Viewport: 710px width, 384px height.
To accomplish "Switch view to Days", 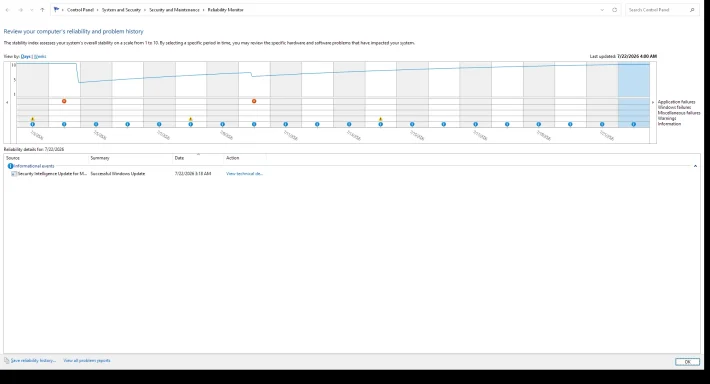I will pos(25,57).
